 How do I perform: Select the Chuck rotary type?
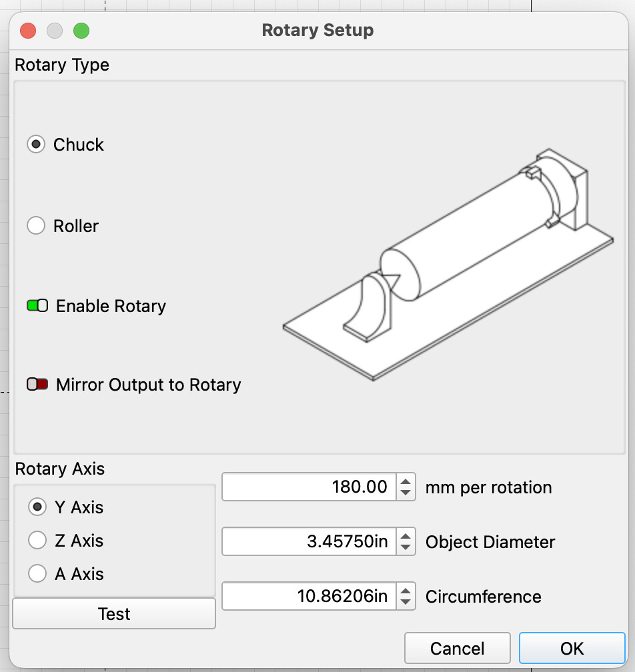coord(36,145)
